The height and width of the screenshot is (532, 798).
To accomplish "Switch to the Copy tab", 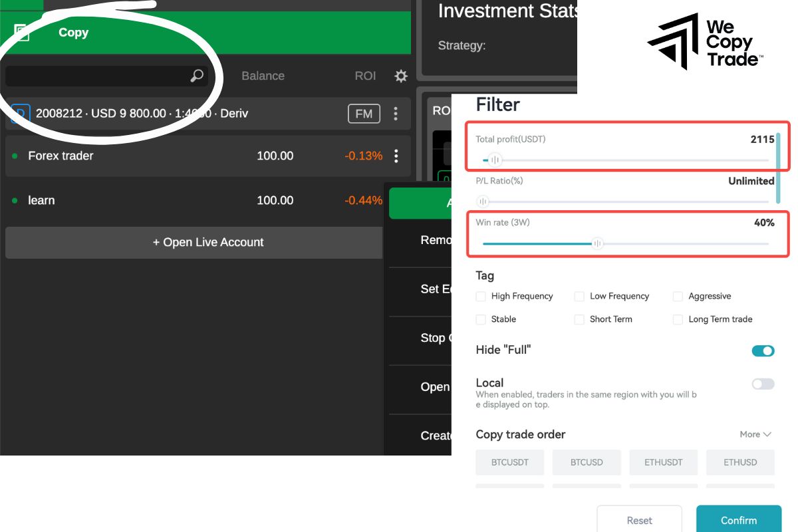I will pos(73,32).
